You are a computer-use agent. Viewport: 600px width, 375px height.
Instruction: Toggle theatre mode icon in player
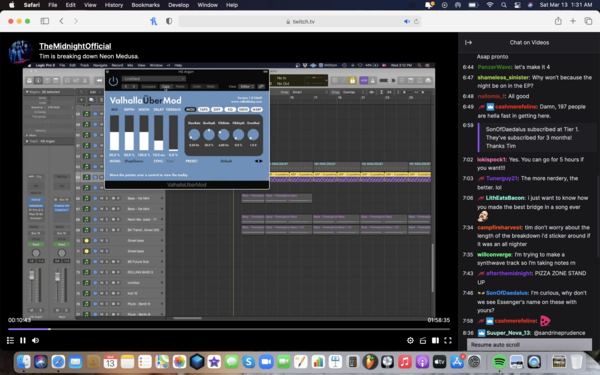pos(435,340)
